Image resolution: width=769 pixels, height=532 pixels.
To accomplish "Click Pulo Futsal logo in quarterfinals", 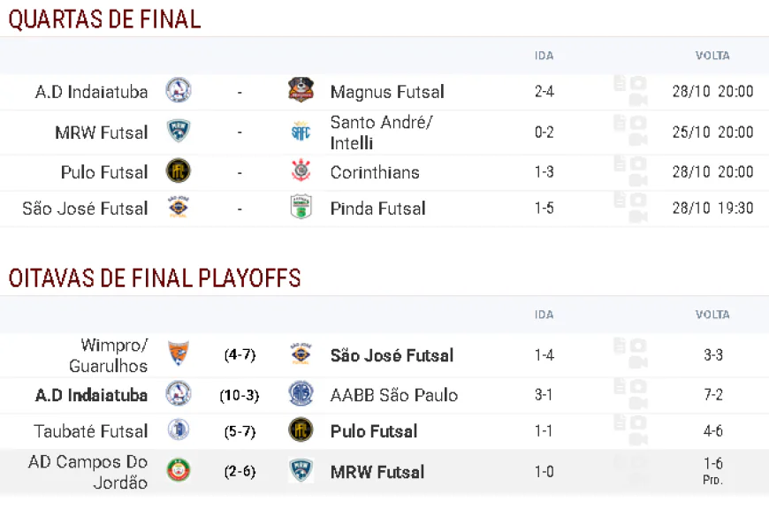I will pos(179,171).
